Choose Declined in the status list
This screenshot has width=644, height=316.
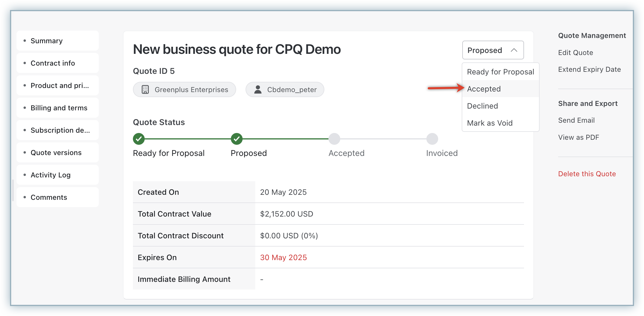pos(482,106)
